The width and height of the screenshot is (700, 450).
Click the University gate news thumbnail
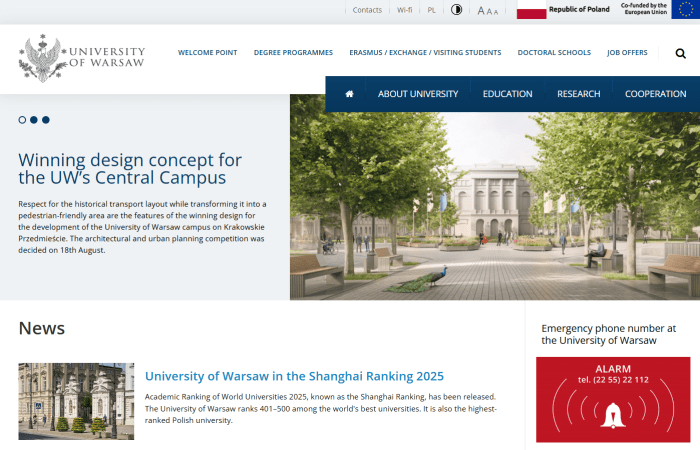coord(76,401)
